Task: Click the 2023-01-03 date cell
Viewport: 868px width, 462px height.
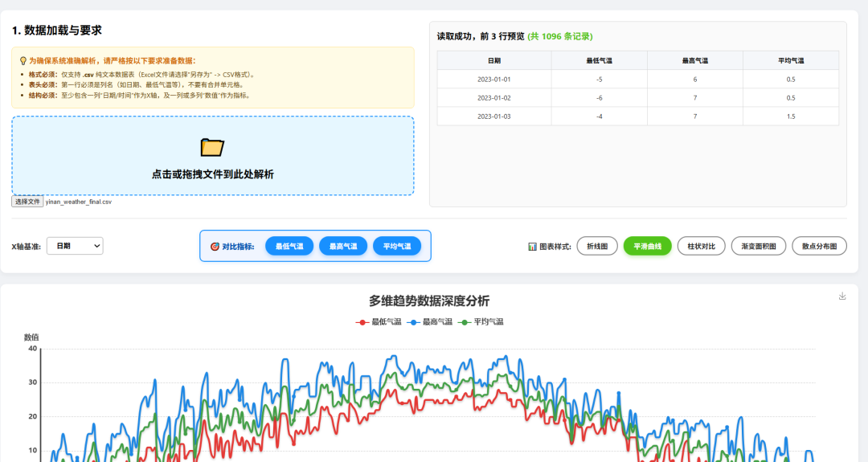Action: tap(494, 117)
